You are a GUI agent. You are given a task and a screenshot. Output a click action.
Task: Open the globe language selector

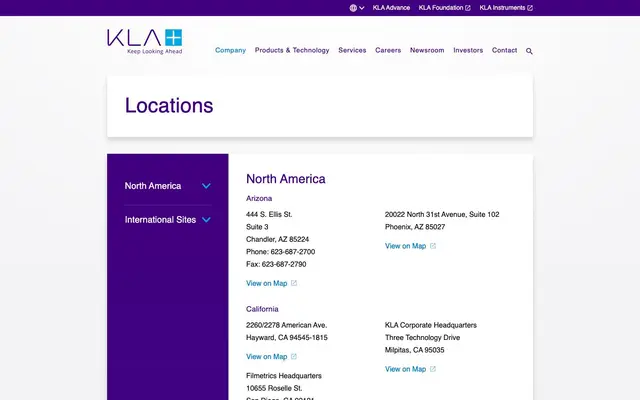(x=353, y=8)
